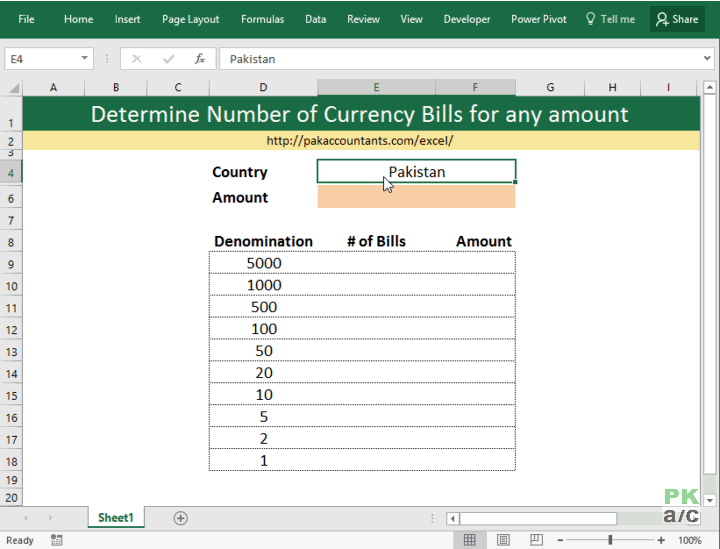Switch to Page Break Preview icon
Viewport: 720px width, 549px height.
[x=536, y=540]
